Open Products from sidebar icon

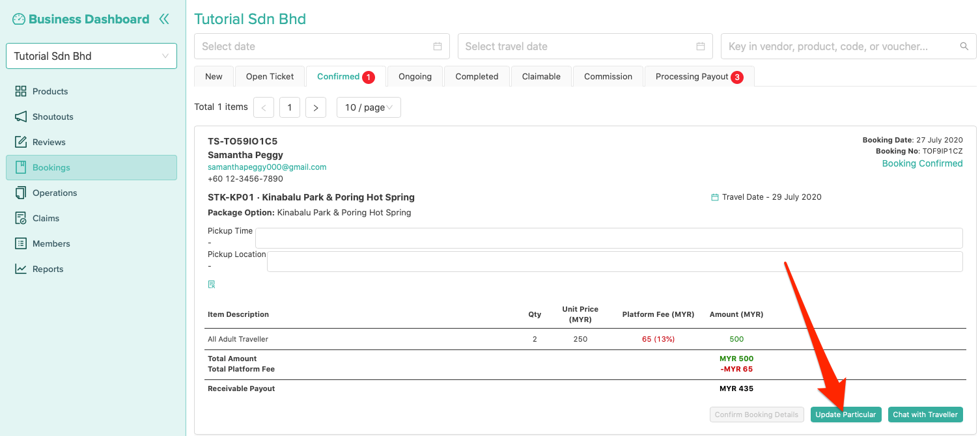coord(21,91)
